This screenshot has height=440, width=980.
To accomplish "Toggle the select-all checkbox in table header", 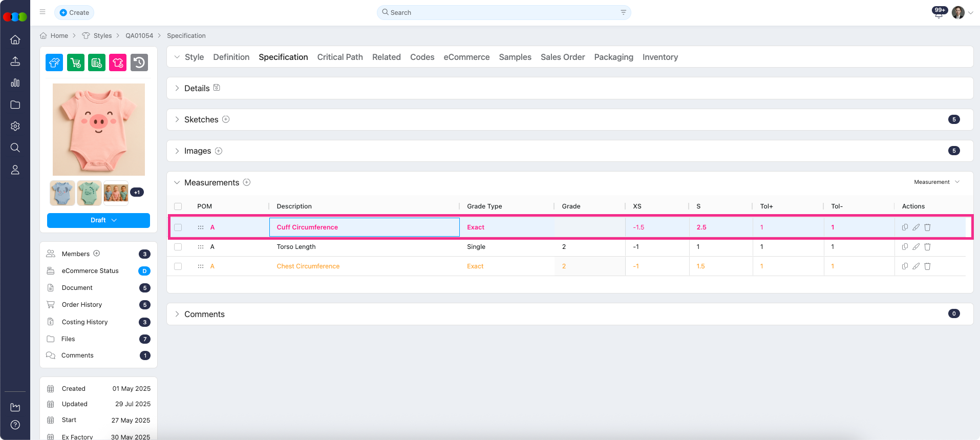I will coord(178,206).
